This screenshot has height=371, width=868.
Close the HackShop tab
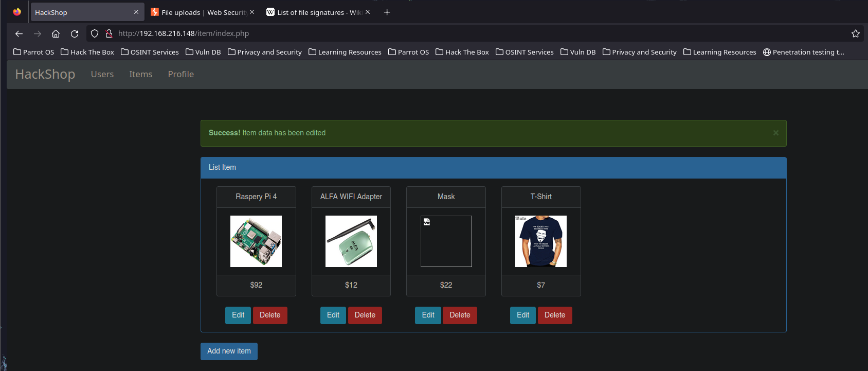point(136,12)
